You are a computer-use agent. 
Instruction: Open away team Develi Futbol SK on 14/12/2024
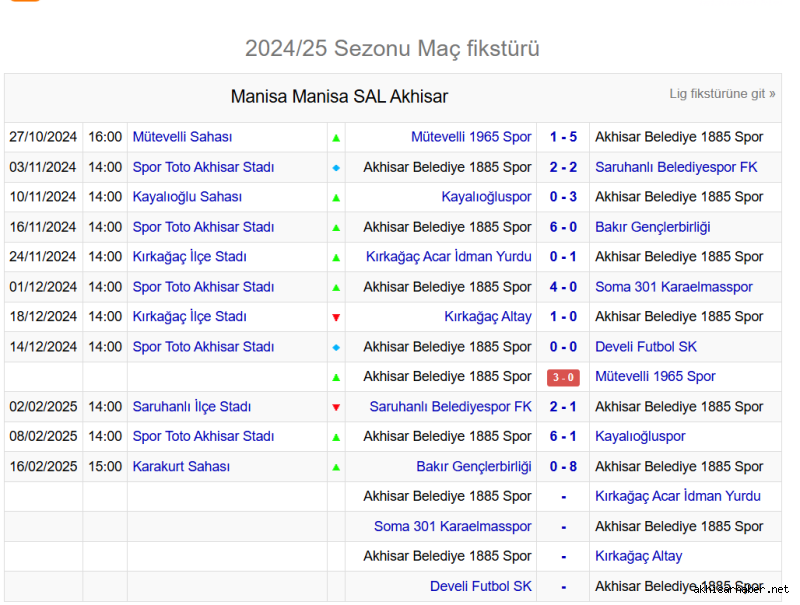pos(645,346)
